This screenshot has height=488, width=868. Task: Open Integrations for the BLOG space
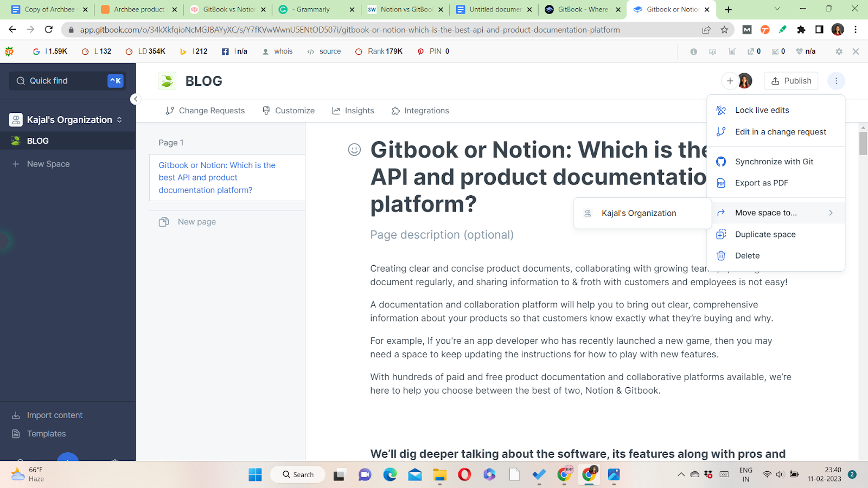tap(395, 111)
